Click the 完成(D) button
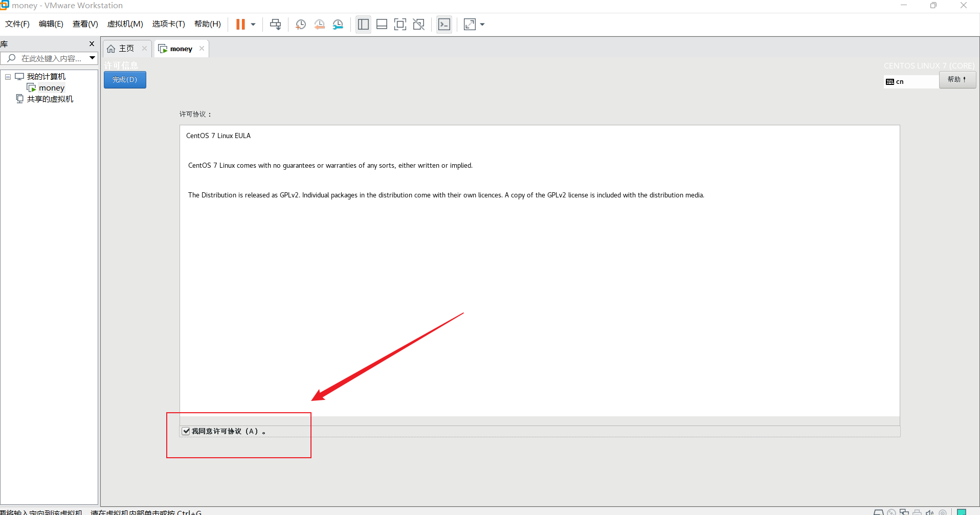Screen dimensions: 980x515 (125, 80)
